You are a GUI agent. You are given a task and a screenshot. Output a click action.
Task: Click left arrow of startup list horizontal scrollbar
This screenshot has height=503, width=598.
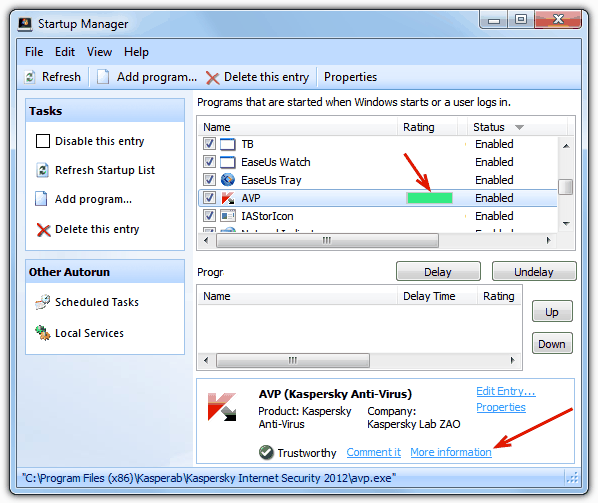[x=206, y=240]
